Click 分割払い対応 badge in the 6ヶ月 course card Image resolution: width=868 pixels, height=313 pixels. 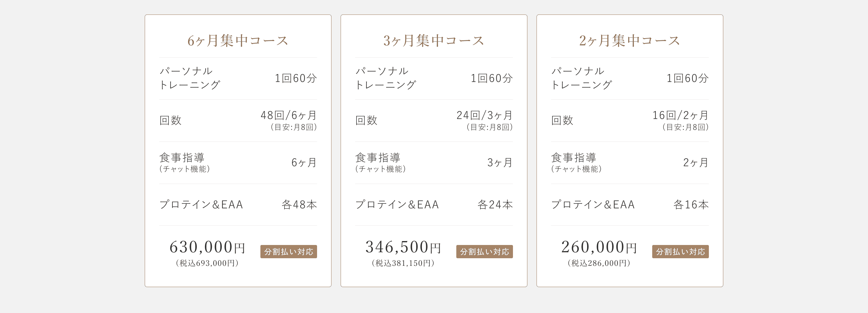[288, 251]
